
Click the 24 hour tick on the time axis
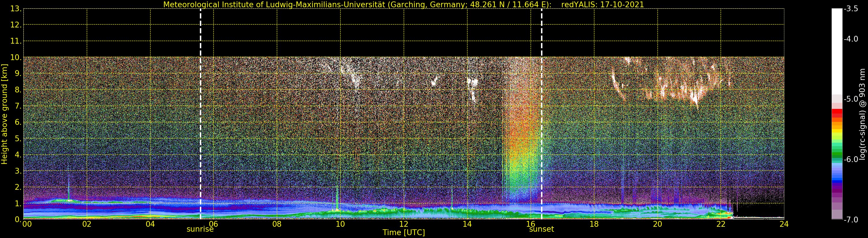click(x=784, y=224)
